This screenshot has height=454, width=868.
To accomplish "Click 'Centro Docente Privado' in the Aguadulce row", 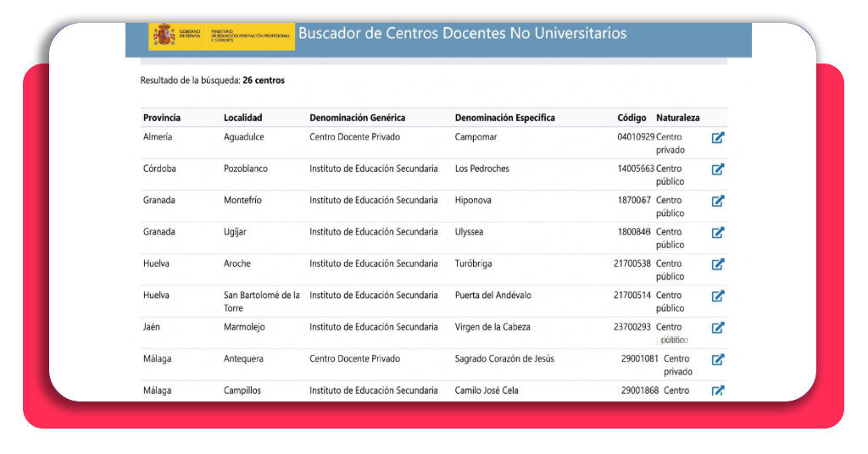I will (x=354, y=136).
